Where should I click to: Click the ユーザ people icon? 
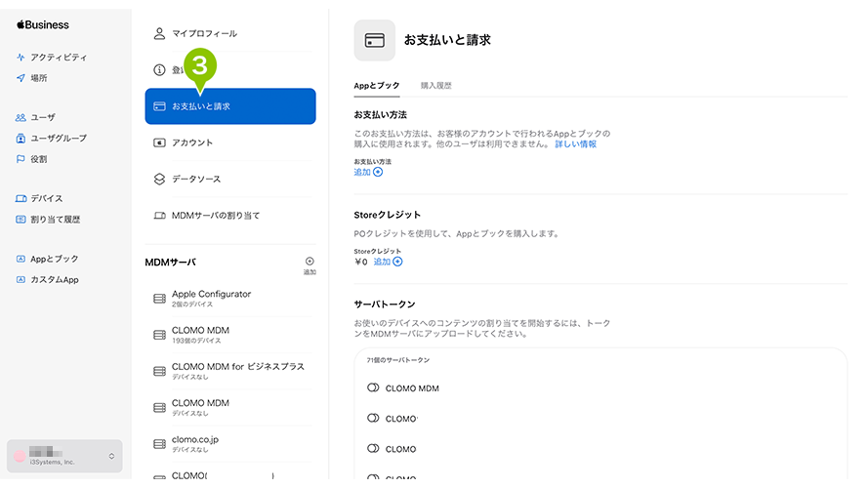point(21,117)
